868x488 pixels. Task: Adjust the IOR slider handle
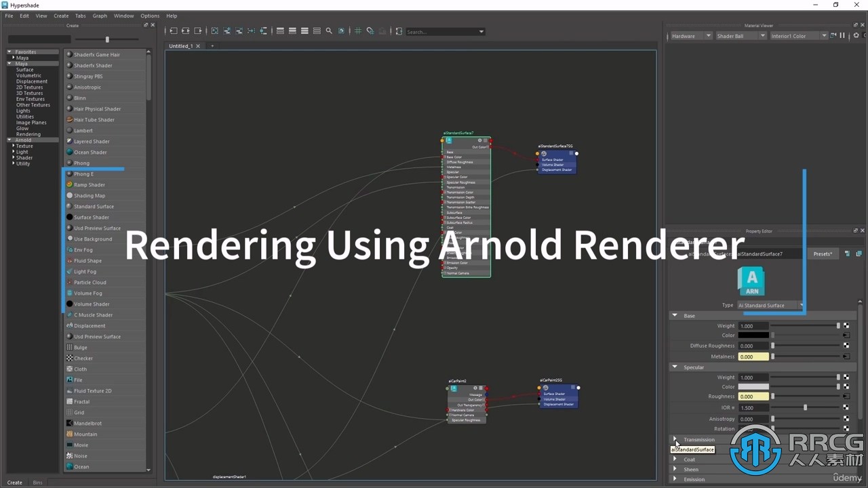click(805, 408)
